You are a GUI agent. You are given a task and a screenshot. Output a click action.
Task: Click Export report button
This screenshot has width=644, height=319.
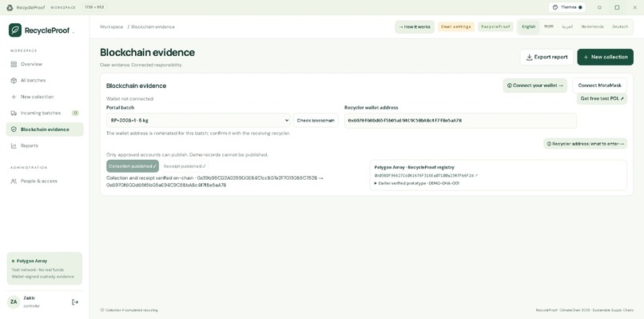(547, 57)
